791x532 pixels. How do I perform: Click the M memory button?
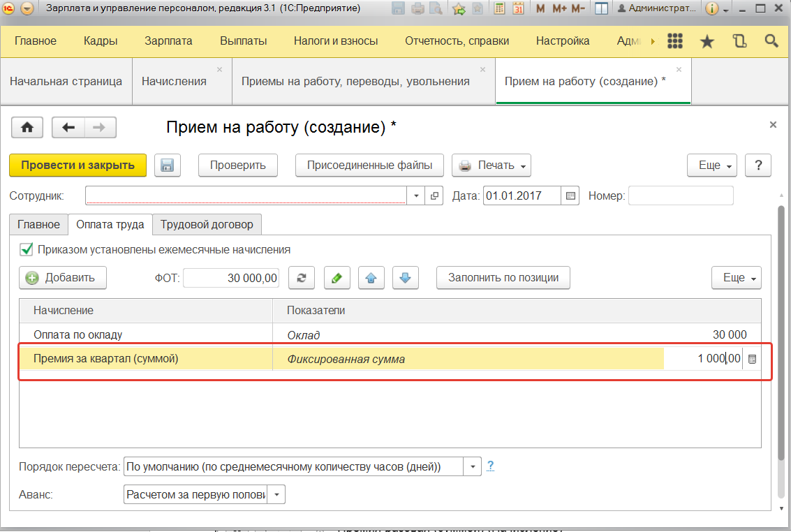540,8
